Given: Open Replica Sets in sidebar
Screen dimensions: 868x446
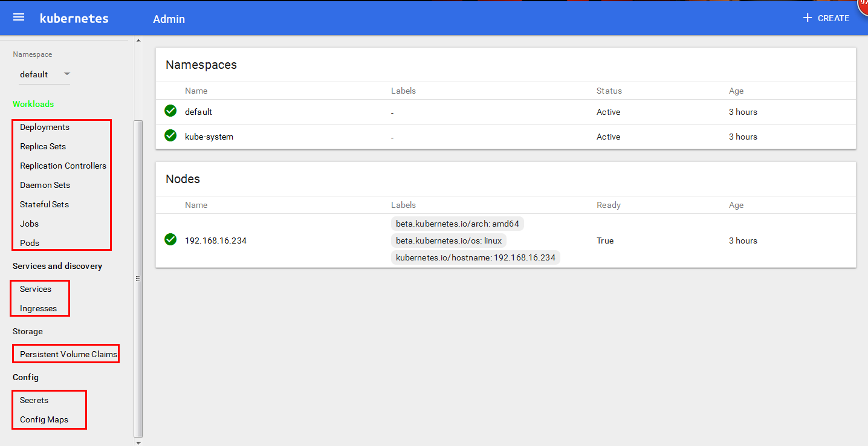Looking at the screenshot, I should [43, 146].
